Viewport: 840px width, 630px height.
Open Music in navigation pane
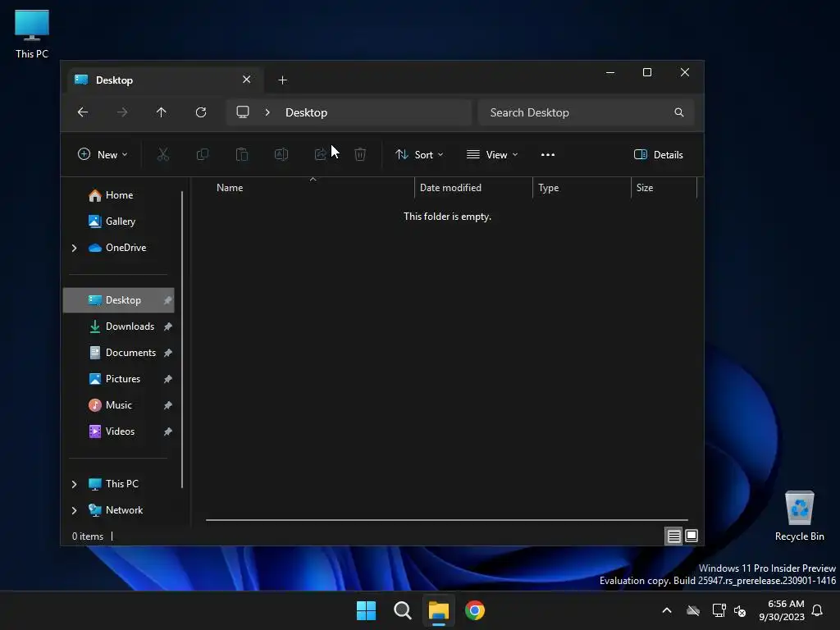coord(118,405)
